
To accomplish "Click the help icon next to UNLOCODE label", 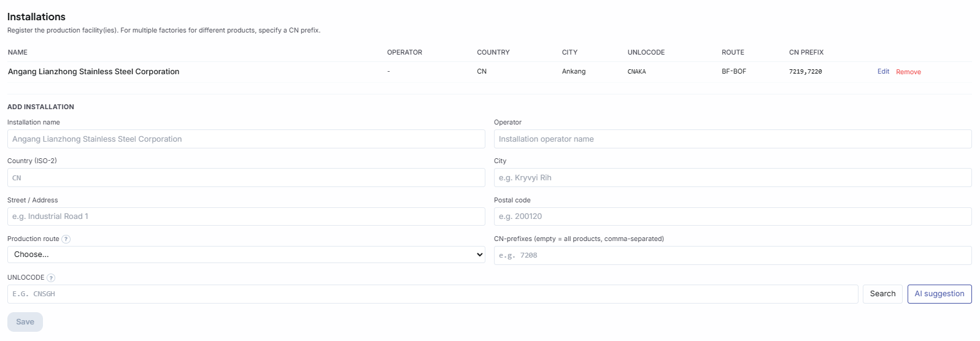I will pos(51,278).
